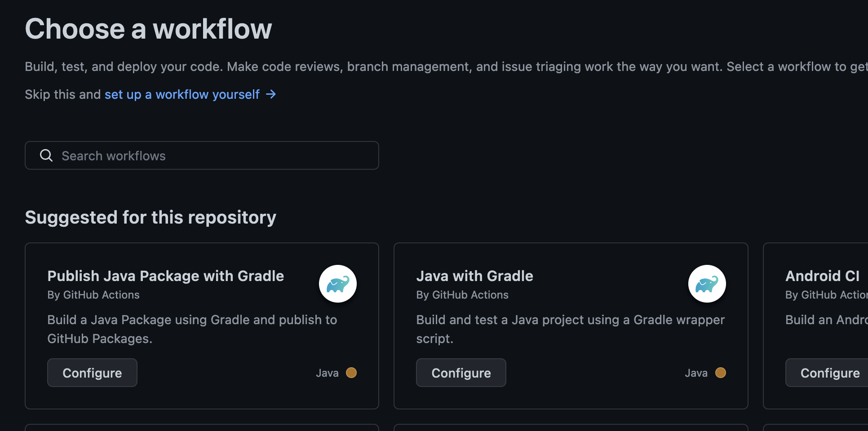Click description 'Build and test a Java project'

point(571,329)
